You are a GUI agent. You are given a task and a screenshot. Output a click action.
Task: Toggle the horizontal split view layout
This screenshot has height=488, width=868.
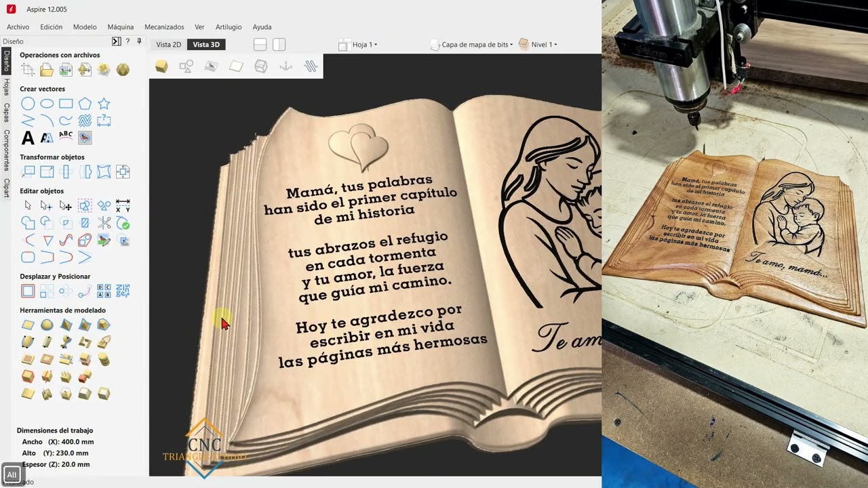(x=260, y=45)
